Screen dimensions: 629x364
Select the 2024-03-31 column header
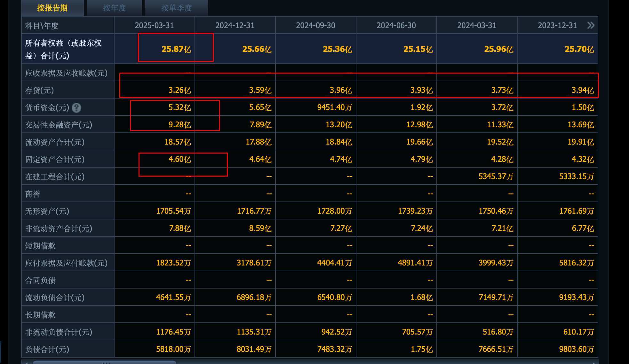click(477, 25)
